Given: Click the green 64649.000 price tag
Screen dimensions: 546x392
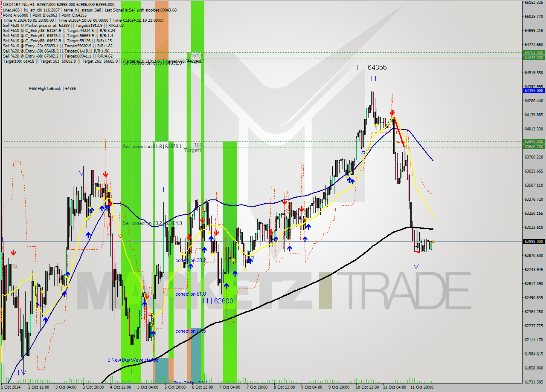Looking at the screenshot, I should coord(534,58).
